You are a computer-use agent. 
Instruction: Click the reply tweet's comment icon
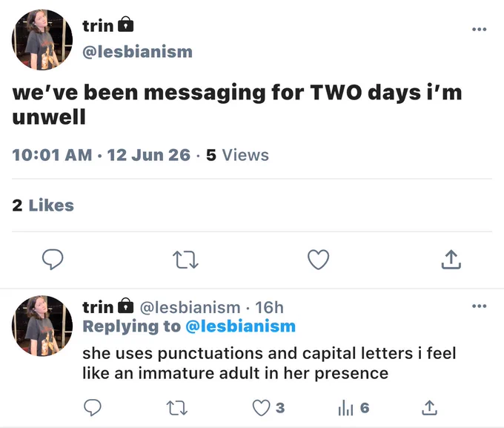click(x=93, y=408)
